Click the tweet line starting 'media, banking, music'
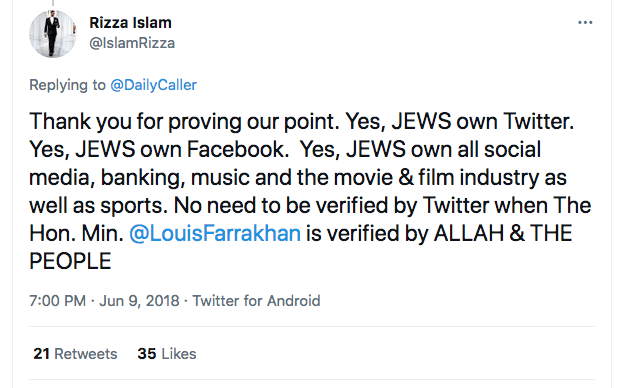 pyautogui.click(x=298, y=177)
